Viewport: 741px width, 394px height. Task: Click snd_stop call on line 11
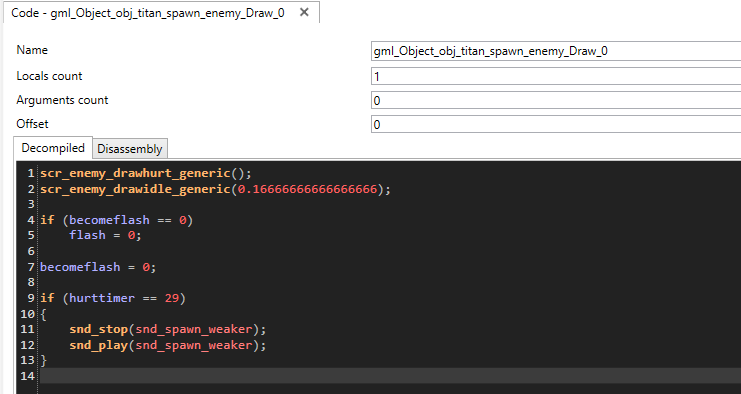98,329
